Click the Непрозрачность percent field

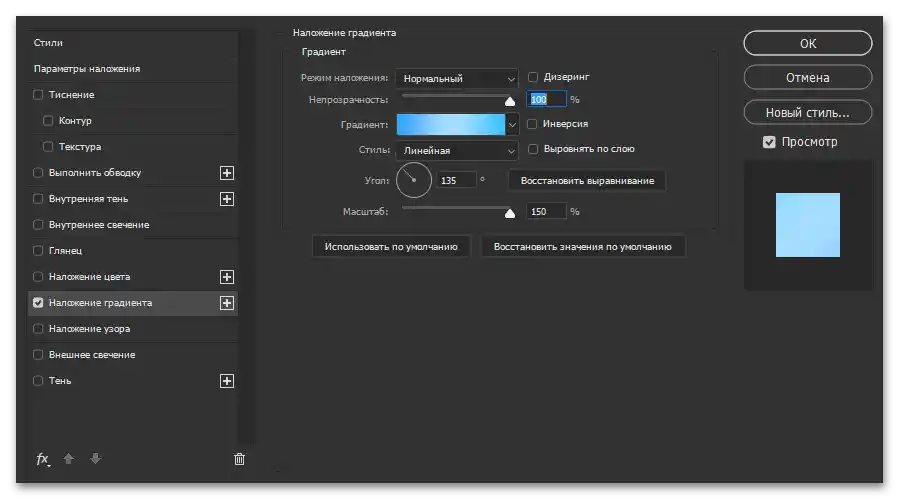point(546,99)
